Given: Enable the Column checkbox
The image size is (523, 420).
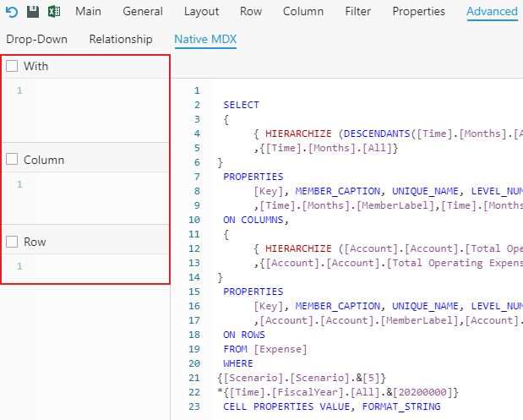Looking at the screenshot, I should [x=12, y=159].
